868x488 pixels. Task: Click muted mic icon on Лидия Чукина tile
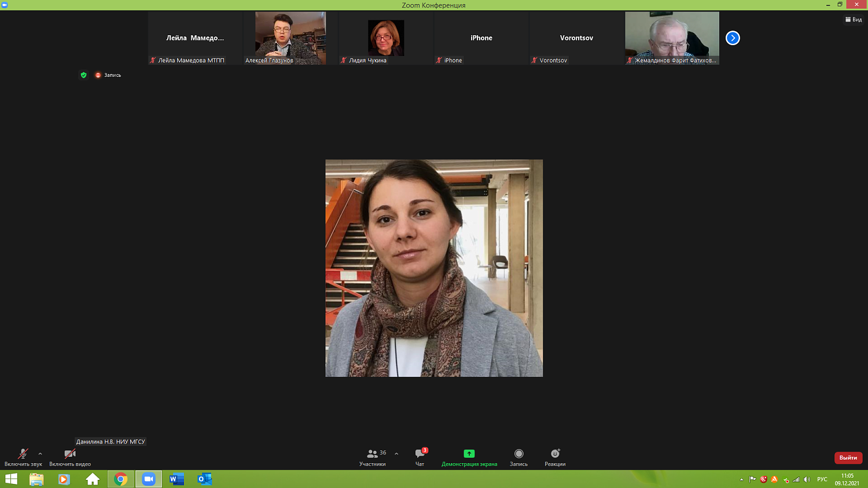tap(343, 60)
